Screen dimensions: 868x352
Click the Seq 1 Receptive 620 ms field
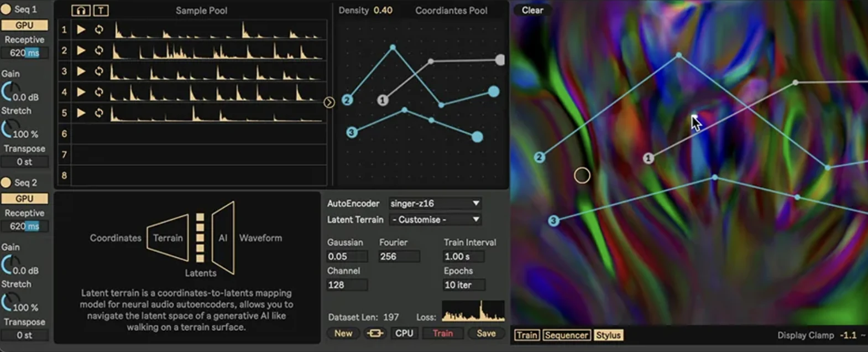pyautogui.click(x=24, y=53)
